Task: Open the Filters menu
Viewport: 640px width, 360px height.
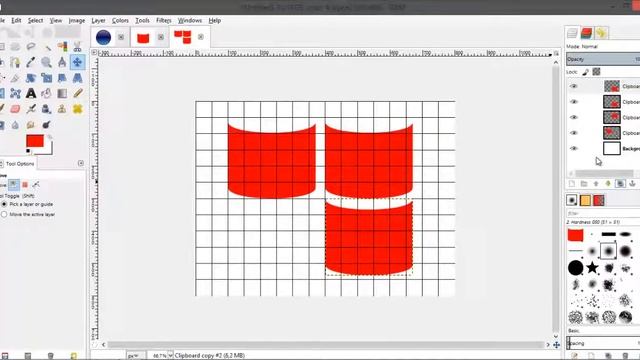Action: (164, 20)
